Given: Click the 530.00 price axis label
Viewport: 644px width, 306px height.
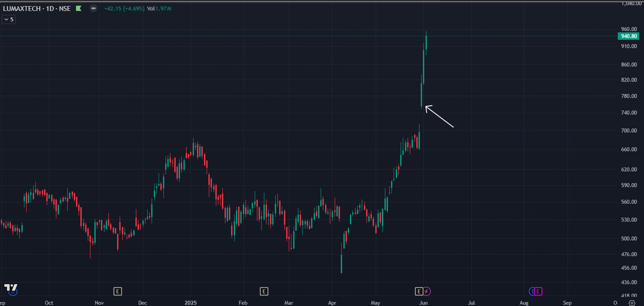Looking at the screenshot, I should [x=628, y=220].
